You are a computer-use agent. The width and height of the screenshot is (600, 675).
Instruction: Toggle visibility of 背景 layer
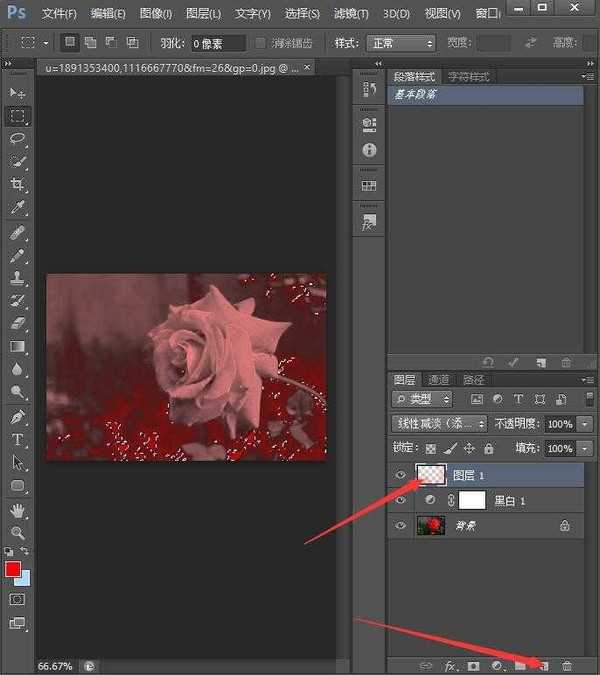point(401,525)
